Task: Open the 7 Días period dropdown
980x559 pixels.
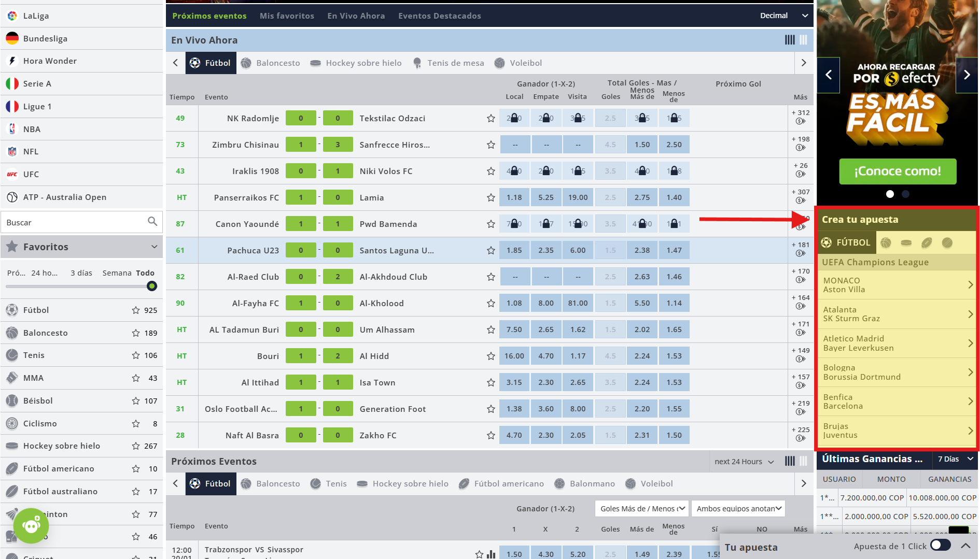Action: coord(955,458)
